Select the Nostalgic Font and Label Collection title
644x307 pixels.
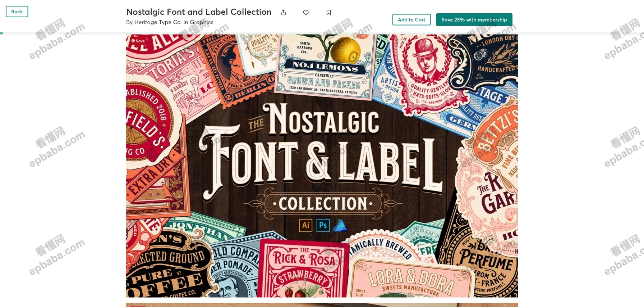[199, 12]
